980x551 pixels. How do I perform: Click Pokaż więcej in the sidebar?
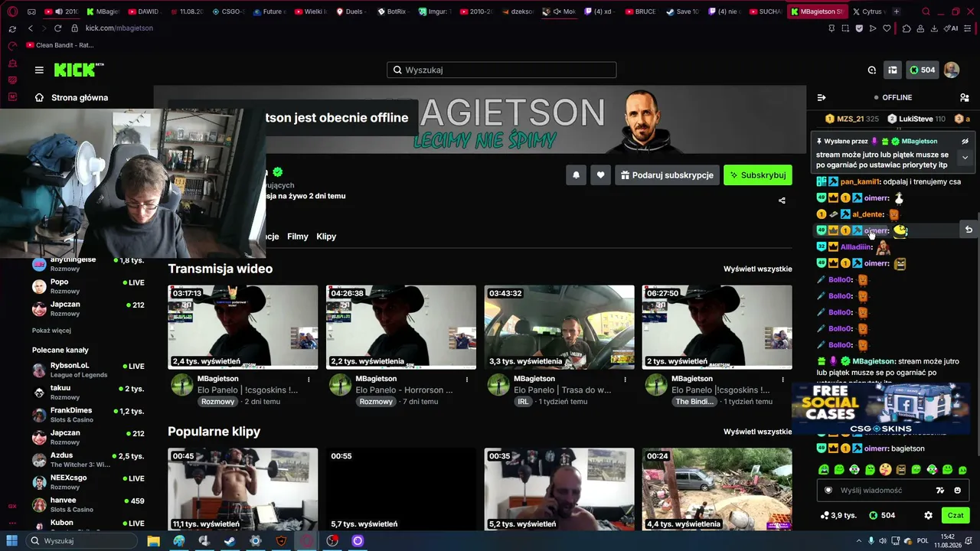tap(51, 331)
